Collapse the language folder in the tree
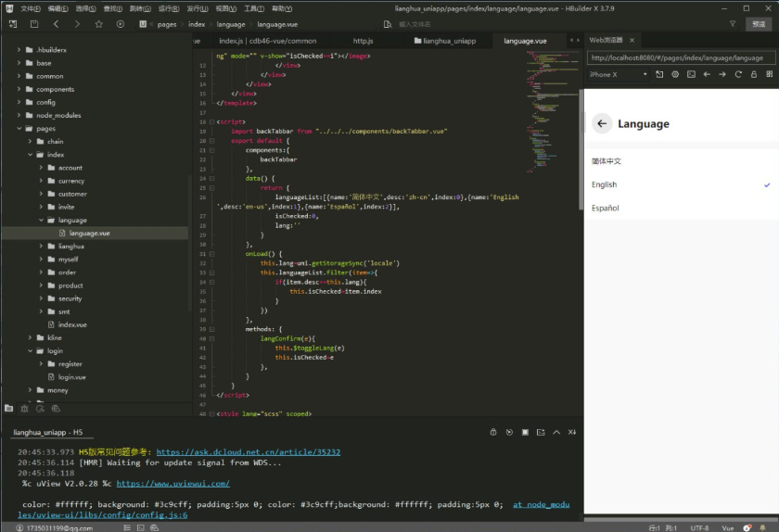This screenshot has width=779, height=532. pos(41,220)
